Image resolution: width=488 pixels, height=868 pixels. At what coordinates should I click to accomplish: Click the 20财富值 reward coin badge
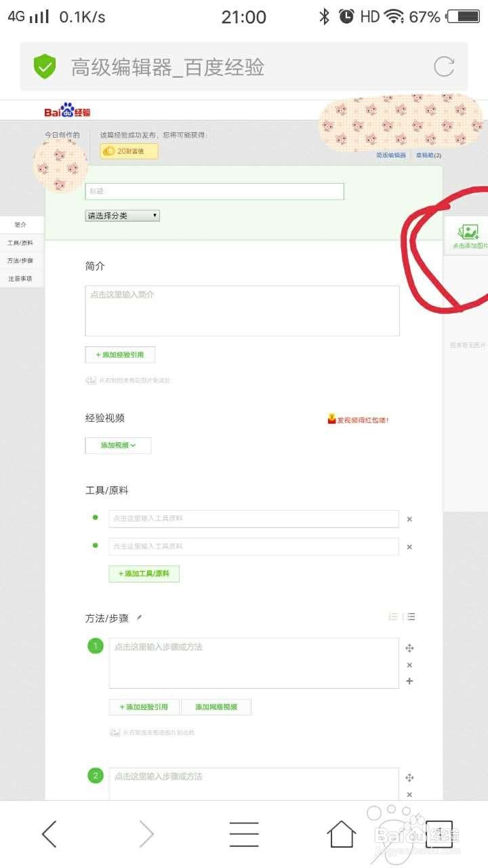(x=129, y=151)
